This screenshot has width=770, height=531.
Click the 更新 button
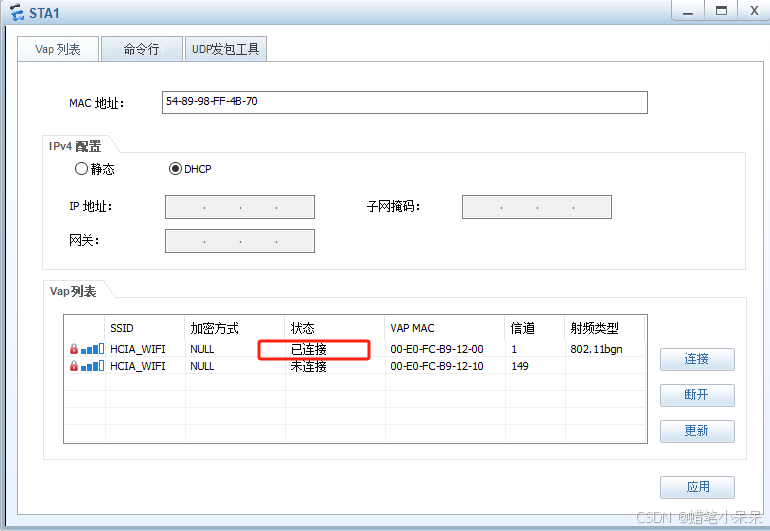(x=697, y=431)
